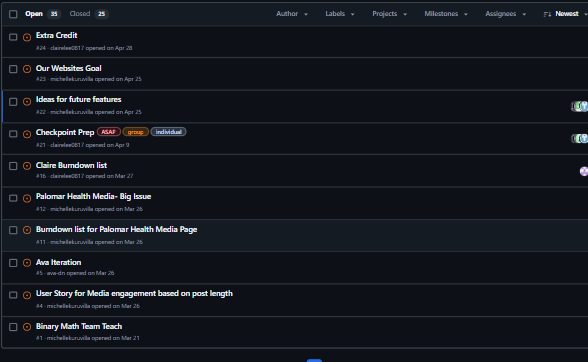This screenshot has height=362, width=588.
Task: Click open-issue icon beside Our Websites Goal
Action: [27, 69]
